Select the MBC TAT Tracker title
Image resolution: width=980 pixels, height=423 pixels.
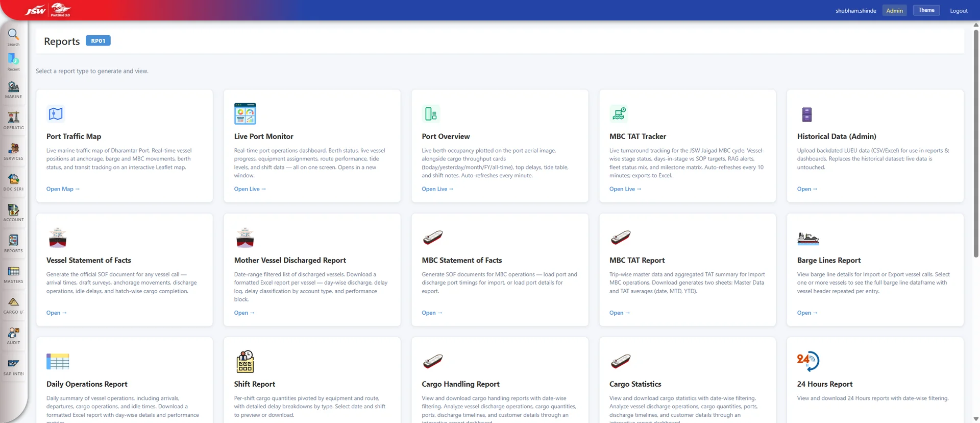638,136
